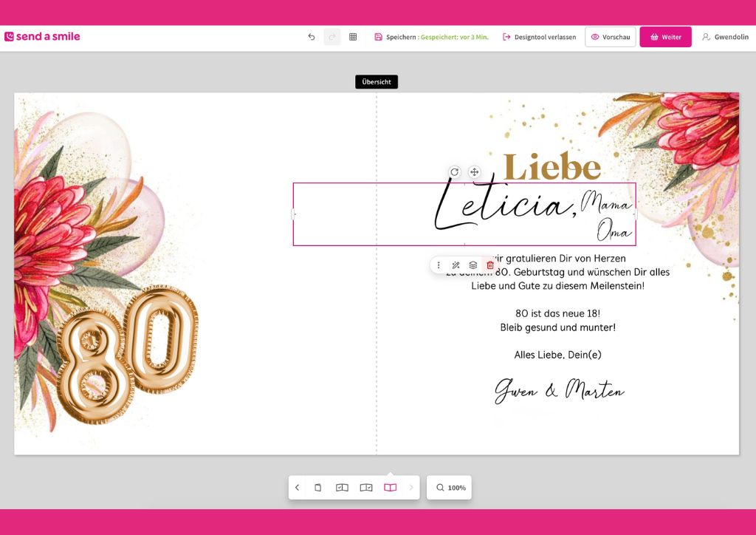Rotate the selected text box handle

coord(454,171)
